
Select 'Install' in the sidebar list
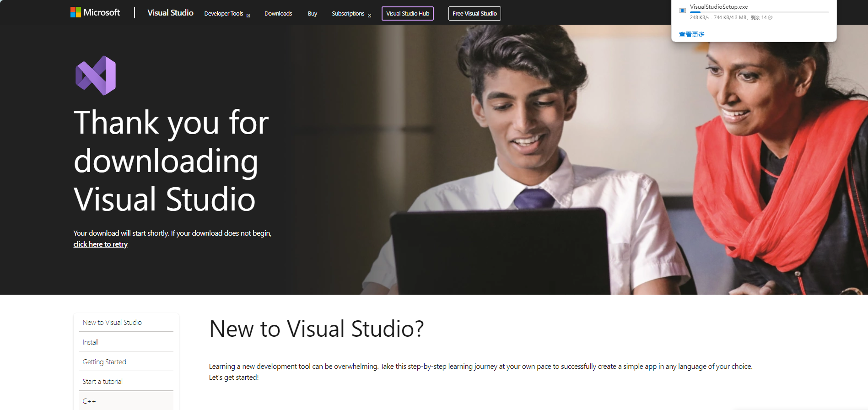point(126,342)
